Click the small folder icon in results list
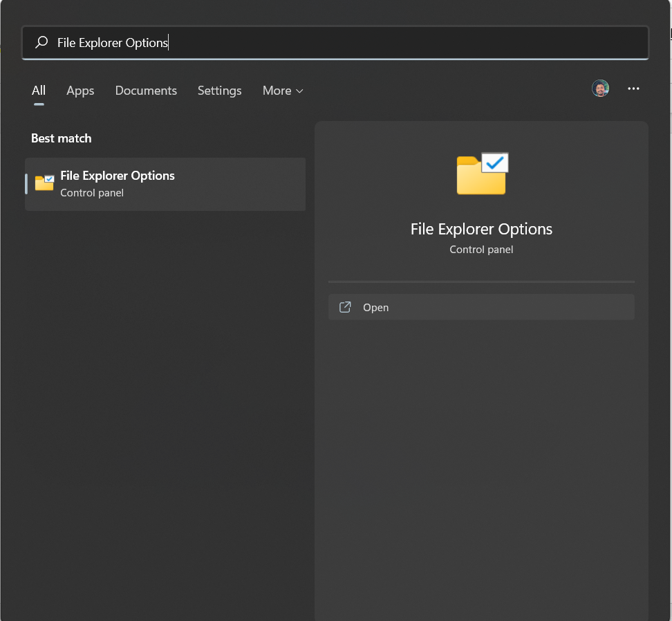This screenshot has height=621, width=672. (44, 183)
